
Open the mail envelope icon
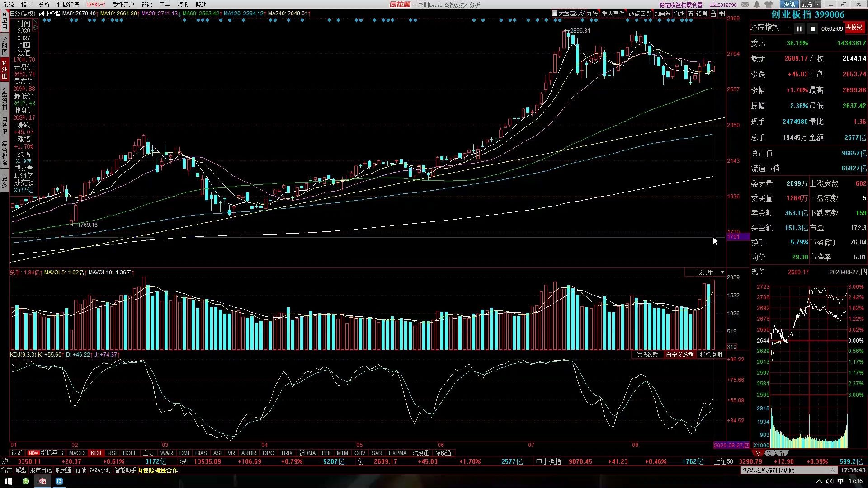[745, 5]
